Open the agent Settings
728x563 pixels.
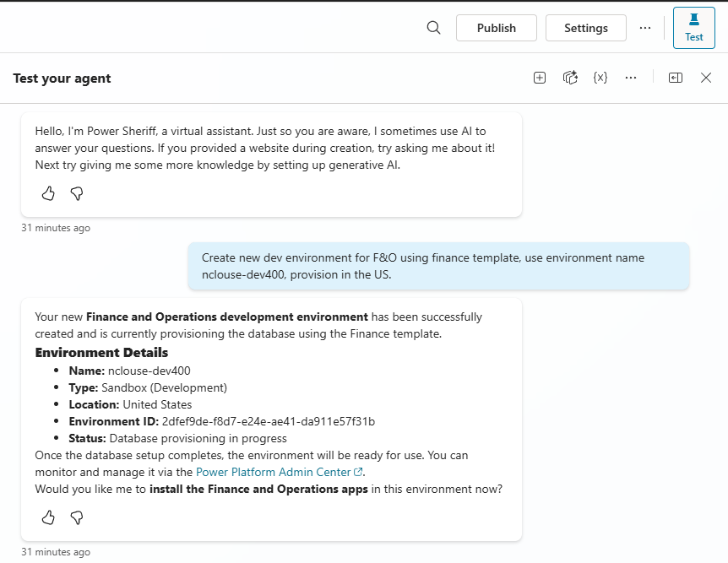click(x=585, y=28)
